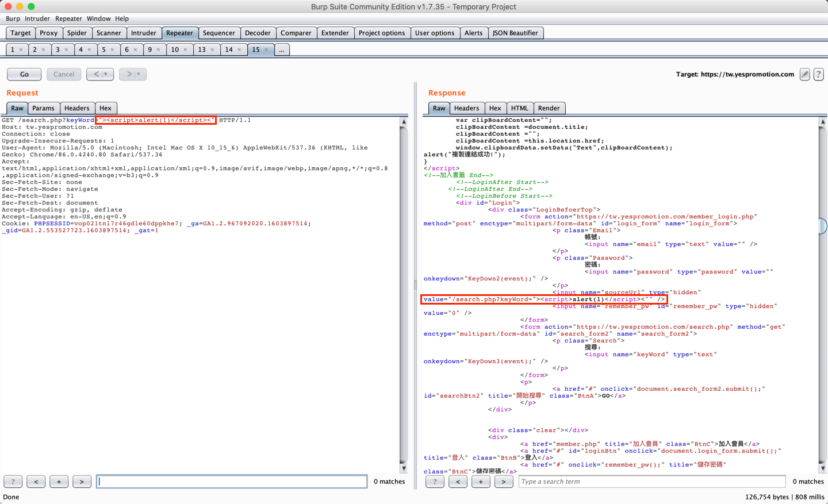Screen dimensions: 828x504
Task: Click the "126,754 bytes | 808 millis" status text
Action: [x=784, y=497]
